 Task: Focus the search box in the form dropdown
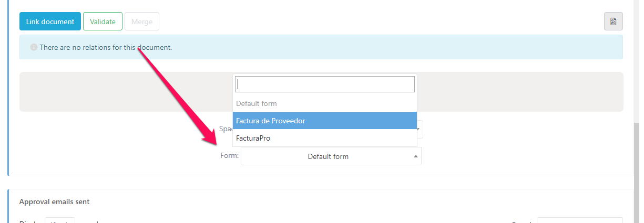coord(324,84)
